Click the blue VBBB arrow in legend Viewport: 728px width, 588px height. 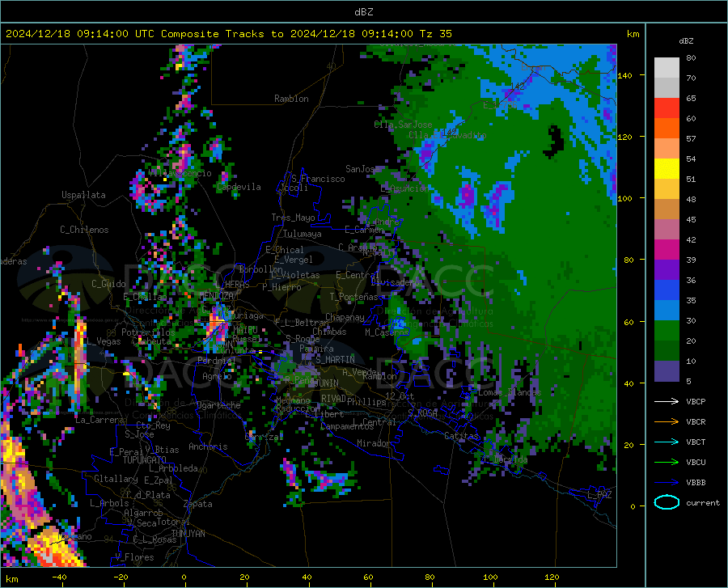click(x=667, y=483)
